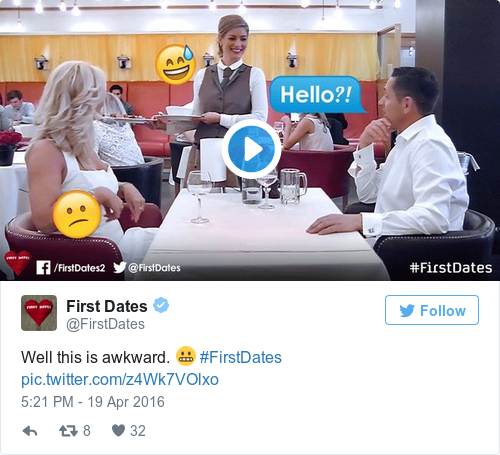
Task: Click the retweet count 8
Action: click(87, 431)
